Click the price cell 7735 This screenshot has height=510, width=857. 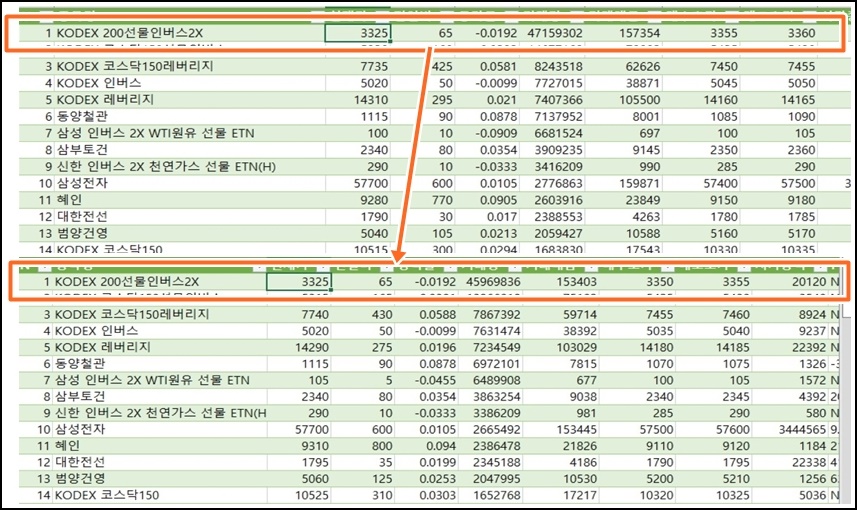point(357,67)
